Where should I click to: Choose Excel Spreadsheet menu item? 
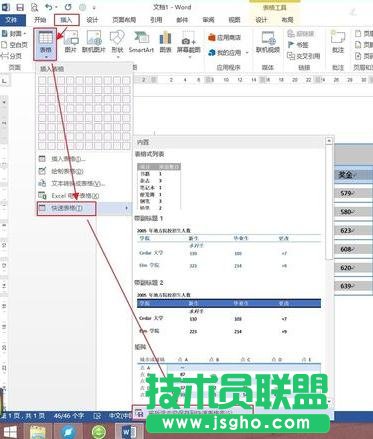point(83,196)
